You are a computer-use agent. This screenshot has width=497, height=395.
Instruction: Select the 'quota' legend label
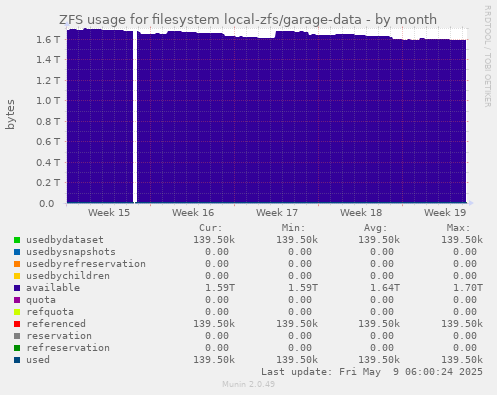pos(41,300)
